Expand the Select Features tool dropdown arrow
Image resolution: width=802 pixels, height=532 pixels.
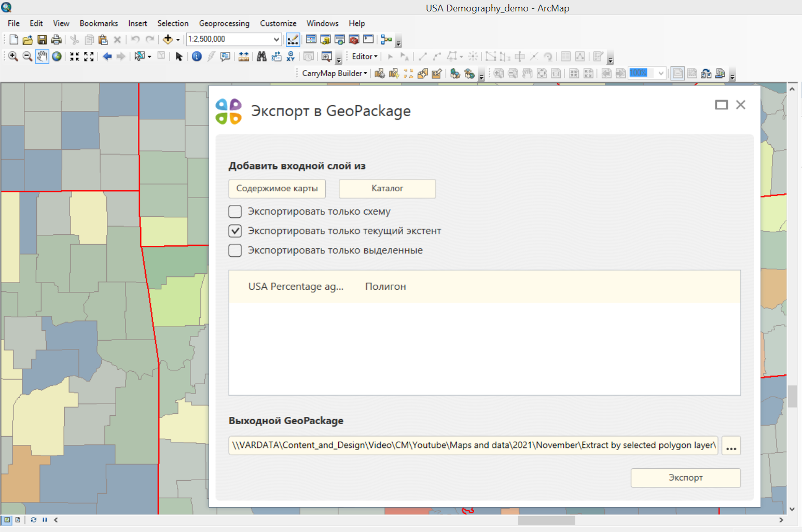pos(149,57)
